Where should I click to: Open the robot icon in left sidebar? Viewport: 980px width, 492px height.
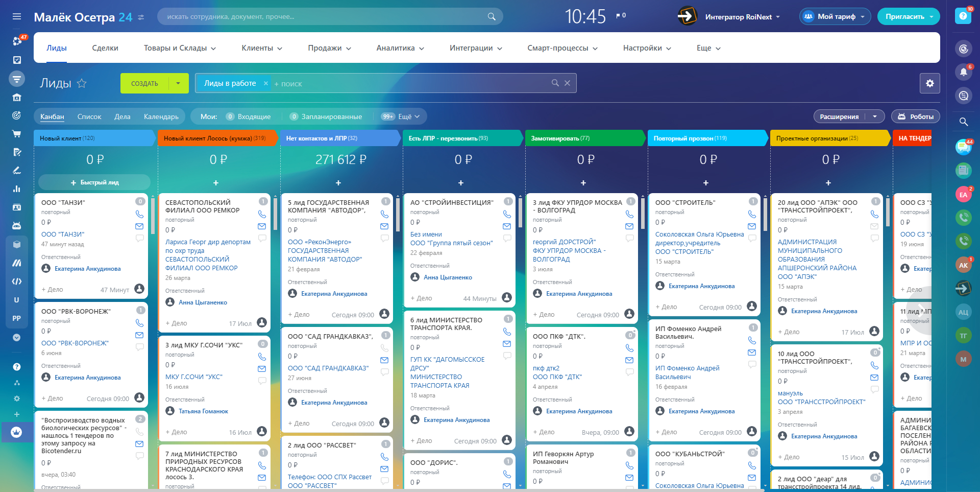point(17,226)
